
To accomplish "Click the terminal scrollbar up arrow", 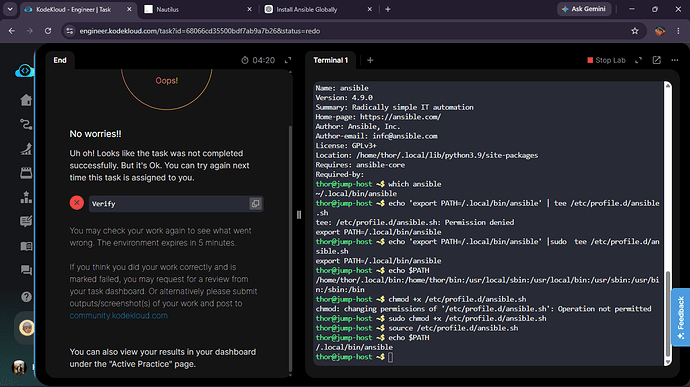I will coord(668,86).
